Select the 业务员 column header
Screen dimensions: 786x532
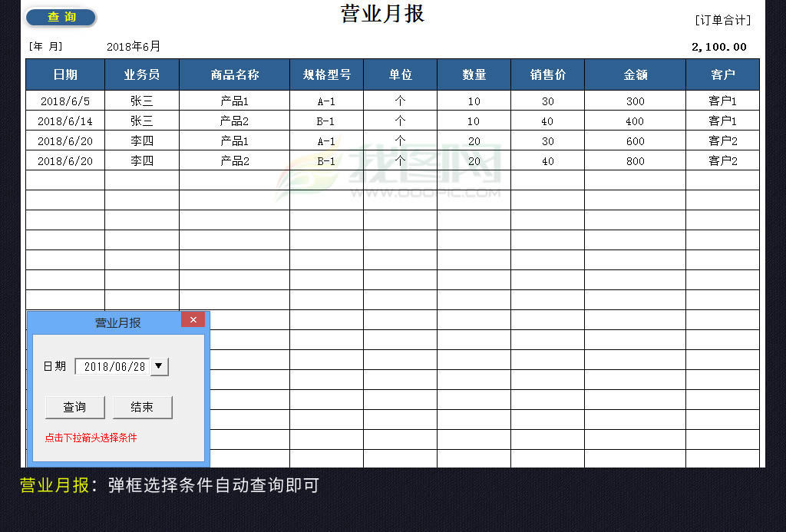click(x=142, y=74)
